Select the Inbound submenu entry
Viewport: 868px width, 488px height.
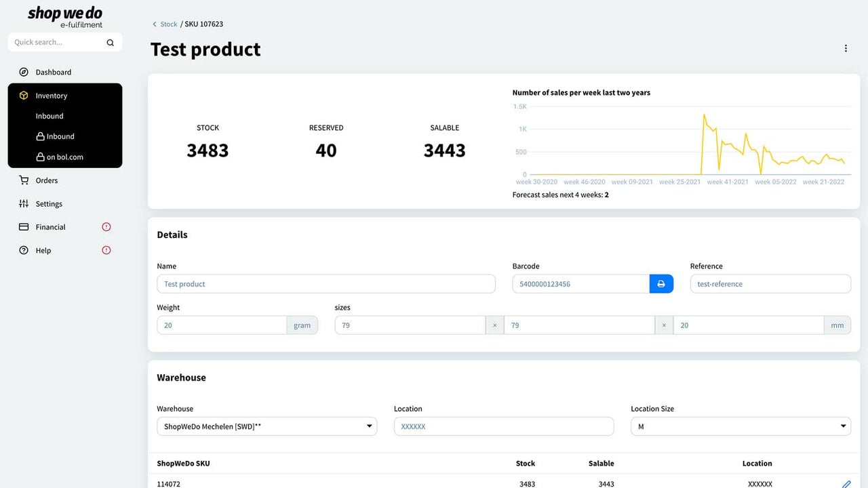tap(50, 116)
